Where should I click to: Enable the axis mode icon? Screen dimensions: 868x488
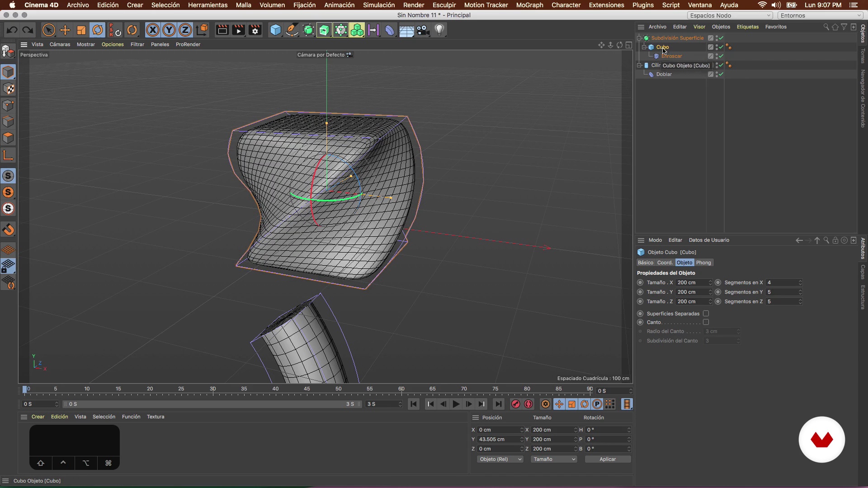click(x=9, y=155)
